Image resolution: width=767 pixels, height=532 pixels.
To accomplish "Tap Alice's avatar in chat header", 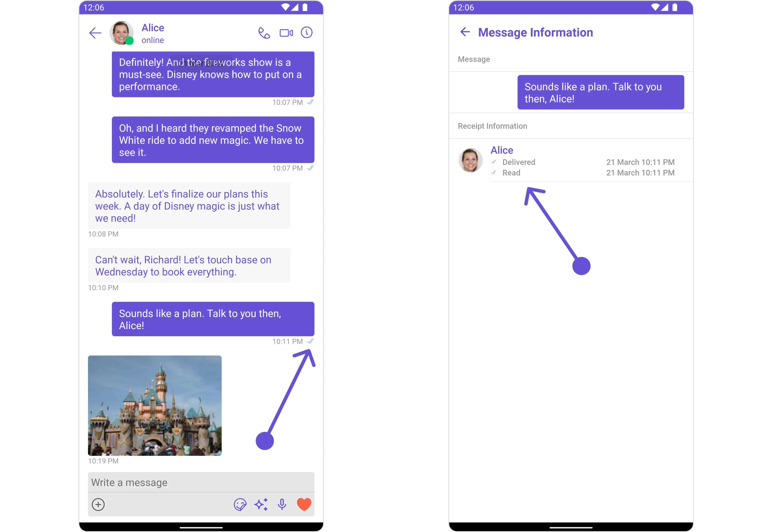I will [x=122, y=33].
